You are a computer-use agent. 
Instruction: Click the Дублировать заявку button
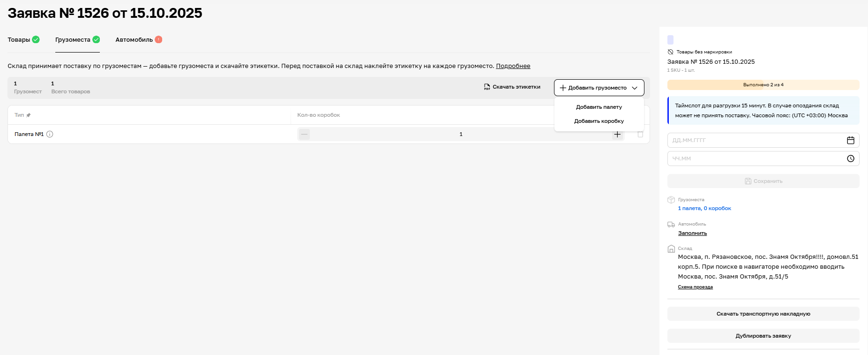[x=763, y=336]
